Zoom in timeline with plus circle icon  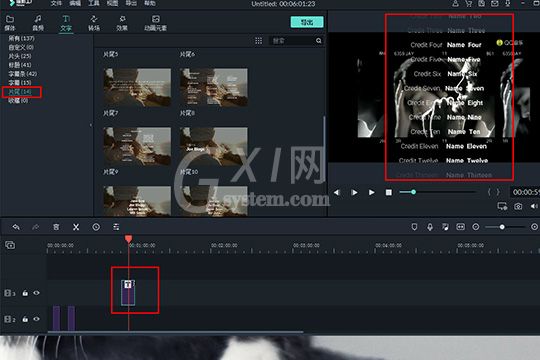pos(534,227)
